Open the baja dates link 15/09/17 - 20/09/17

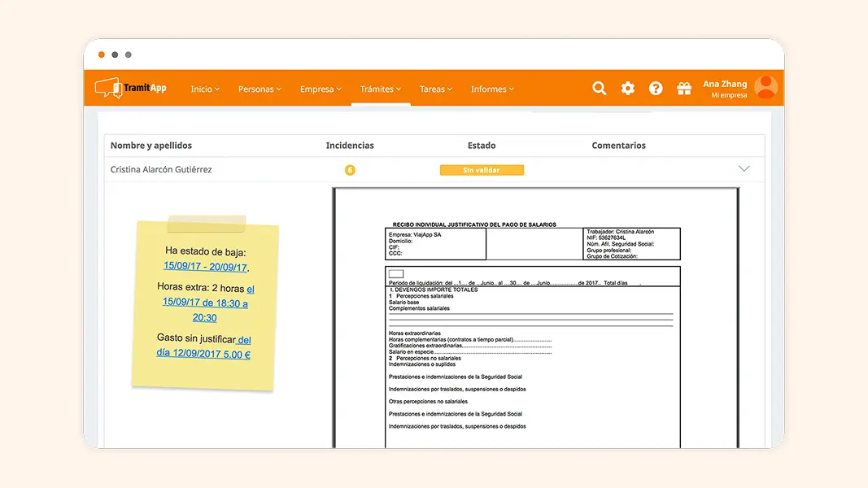[x=203, y=265]
